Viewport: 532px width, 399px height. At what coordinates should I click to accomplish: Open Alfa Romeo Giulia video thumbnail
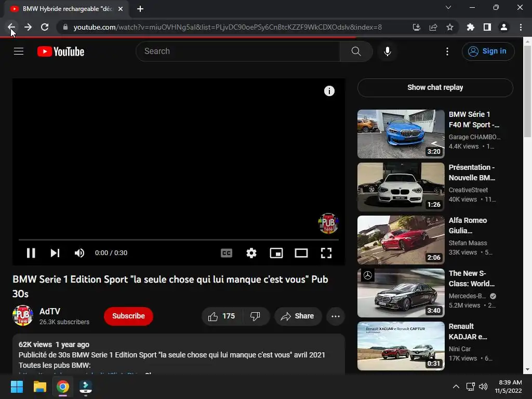pyautogui.click(x=401, y=240)
